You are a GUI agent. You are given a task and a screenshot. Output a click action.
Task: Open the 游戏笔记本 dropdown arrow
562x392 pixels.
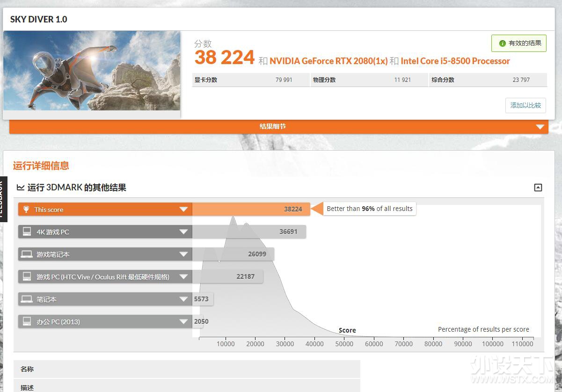pos(183,254)
